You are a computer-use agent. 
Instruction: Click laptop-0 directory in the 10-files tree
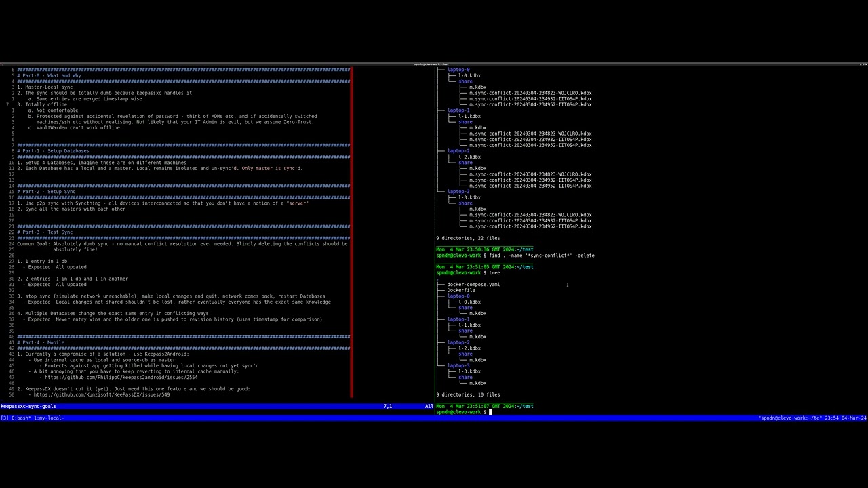pos(458,296)
